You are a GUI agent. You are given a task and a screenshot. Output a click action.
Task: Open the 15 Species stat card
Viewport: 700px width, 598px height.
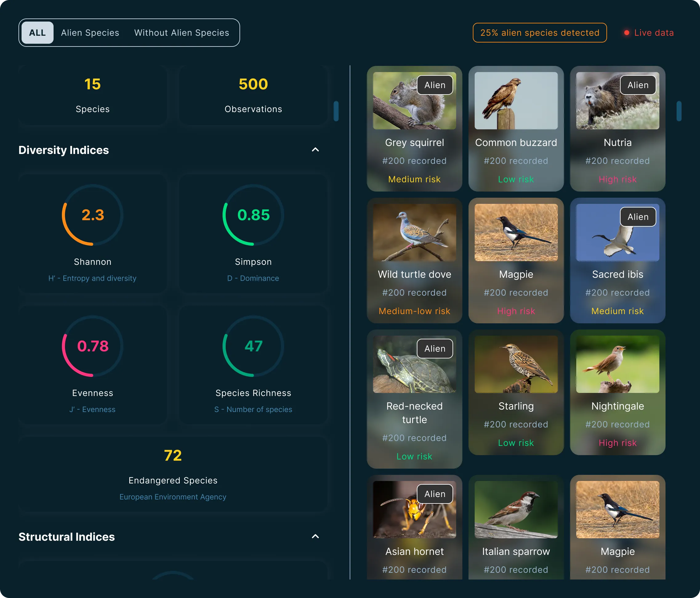[93, 95]
